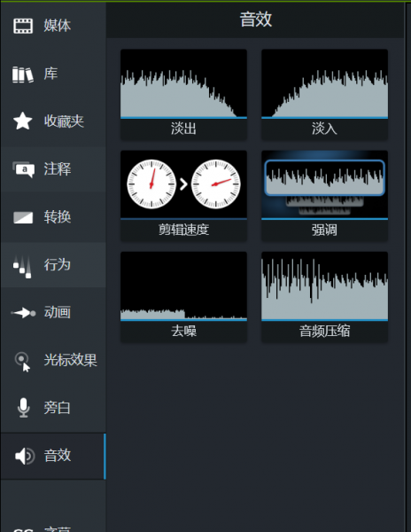
Task: Click the Behaviors icon
Action: [22, 267]
